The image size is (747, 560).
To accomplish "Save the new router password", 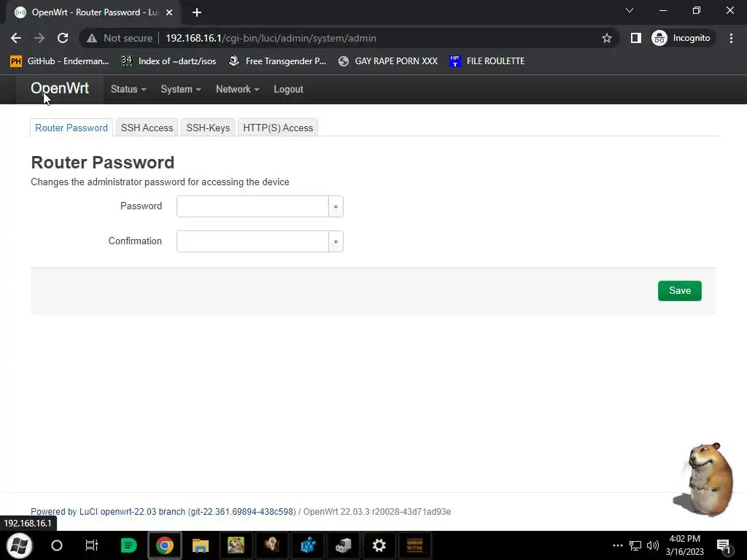I will pyautogui.click(x=679, y=290).
